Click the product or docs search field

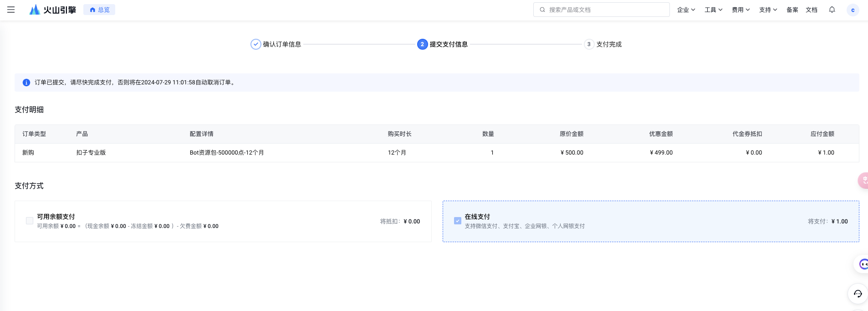click(601, 10)
